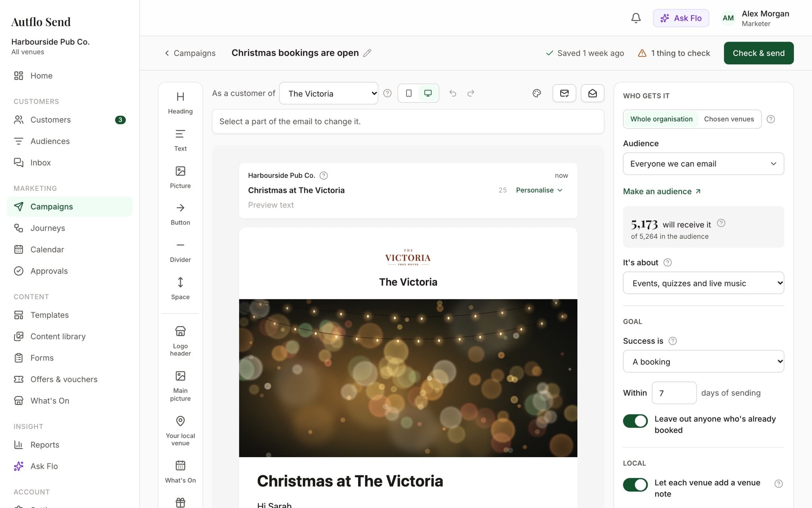This screenshot has width=812, height=508.
Task: Add a Picture block
Action: (x=180, y=177)
